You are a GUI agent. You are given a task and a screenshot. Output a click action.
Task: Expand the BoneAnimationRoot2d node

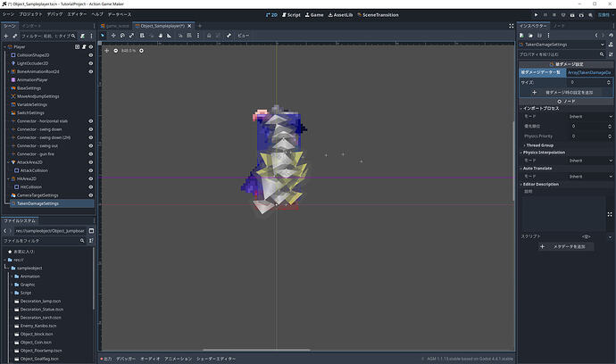tap(9, 72)
